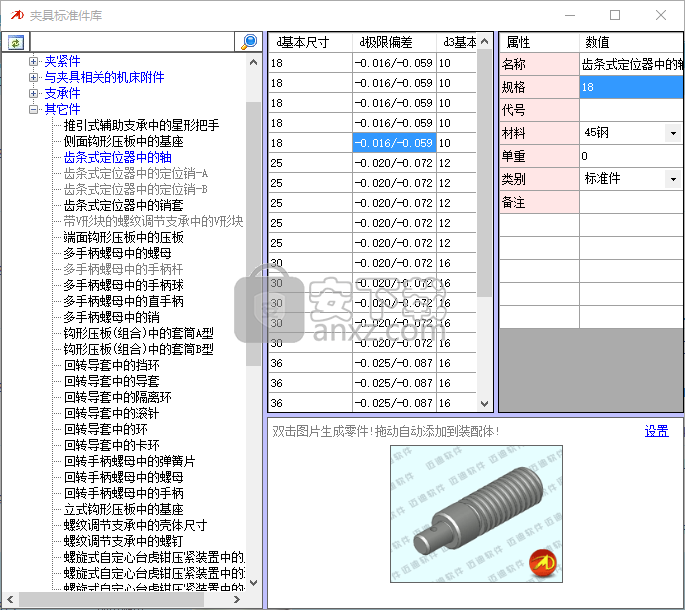Select 回转导套中的导套 tree item

coord(111,381)
